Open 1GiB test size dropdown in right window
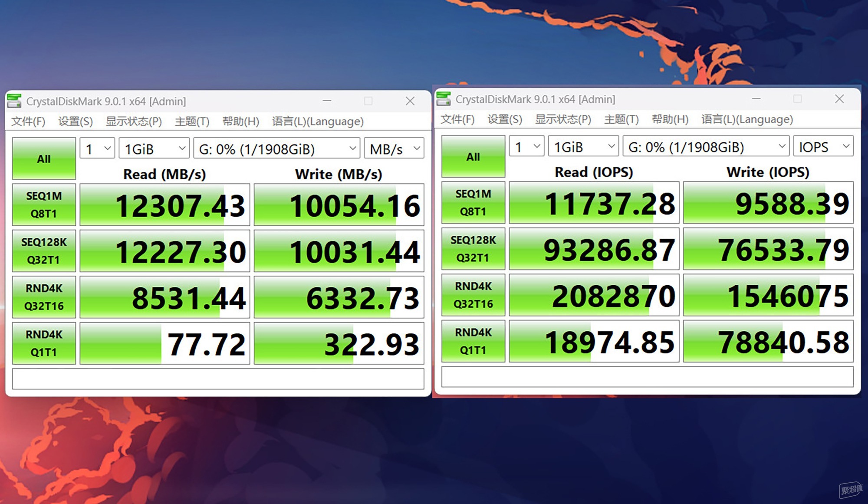 (583, 147)
